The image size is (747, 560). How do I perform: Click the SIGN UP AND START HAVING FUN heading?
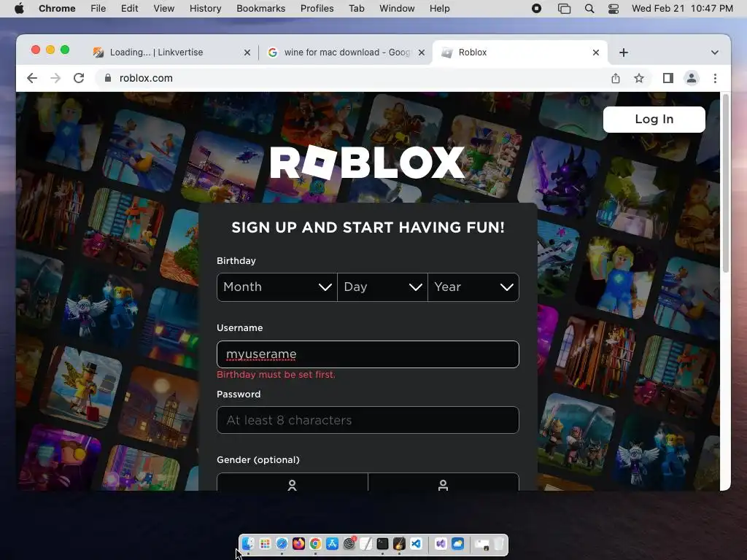point(368,227)
